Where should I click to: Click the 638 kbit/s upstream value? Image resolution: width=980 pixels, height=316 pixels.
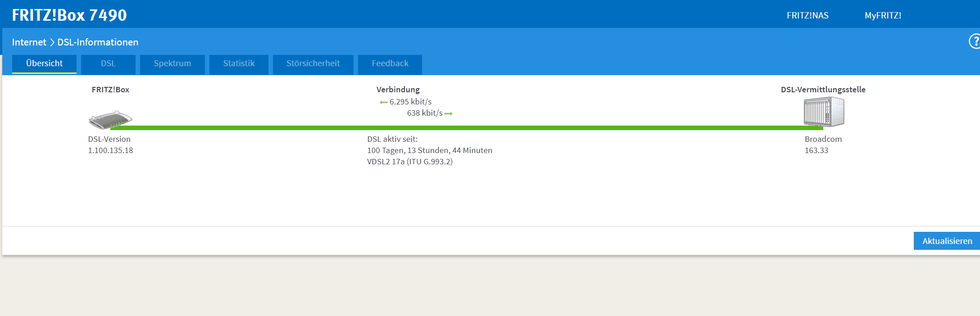425,113
